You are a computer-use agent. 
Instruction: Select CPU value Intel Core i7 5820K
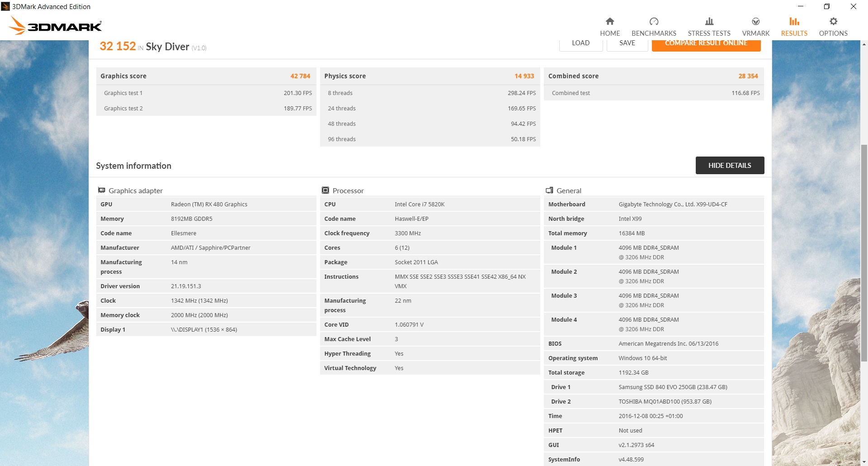420,204
